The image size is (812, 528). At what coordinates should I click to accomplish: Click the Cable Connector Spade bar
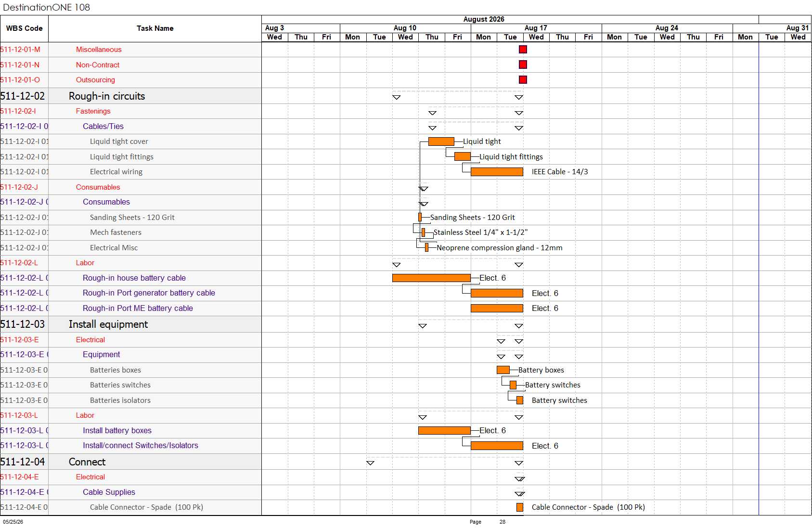pyautogui.click(x=520, y=507)
